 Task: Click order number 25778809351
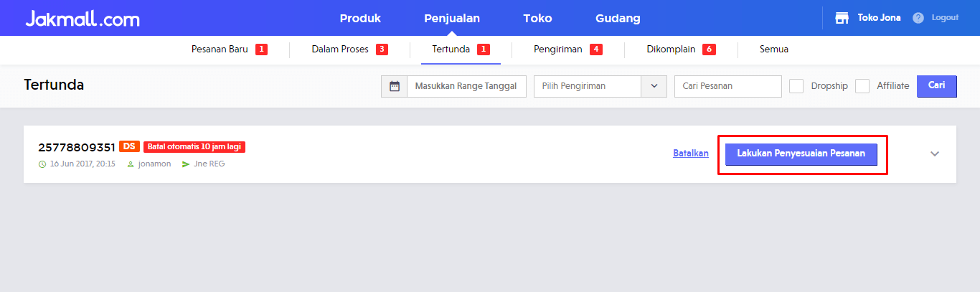click(77, 147)
